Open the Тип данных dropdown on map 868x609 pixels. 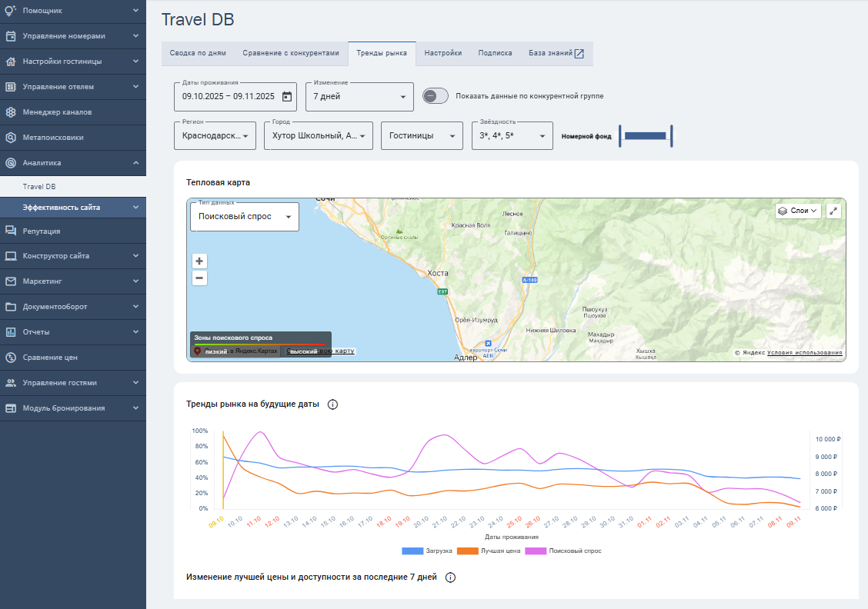[245, 217]
